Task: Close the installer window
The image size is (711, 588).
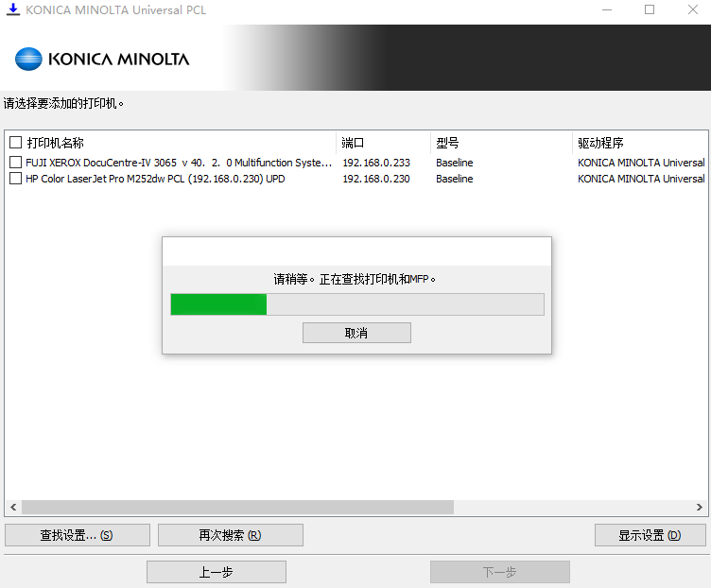Action: (692, 9)
